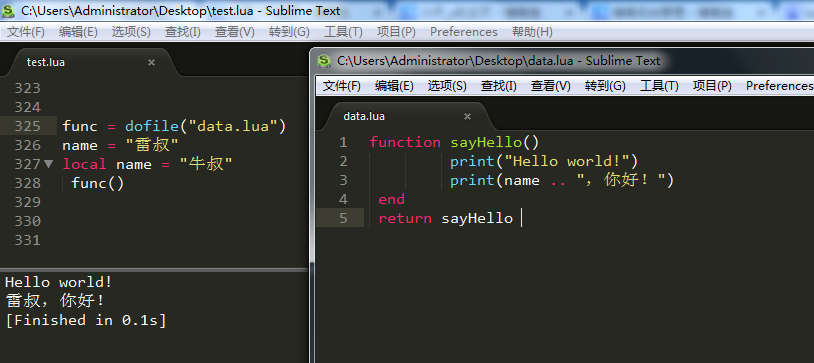Screen dimensions: 814x363
Task: Open 编辑(E) menu in test.lua window
Action: coord(78,32)
